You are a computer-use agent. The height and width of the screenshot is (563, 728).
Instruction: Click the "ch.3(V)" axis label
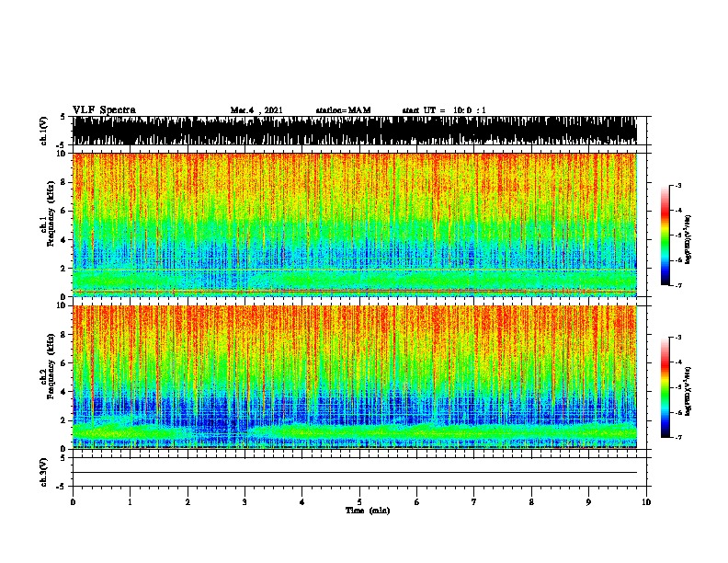click(43, 472)
